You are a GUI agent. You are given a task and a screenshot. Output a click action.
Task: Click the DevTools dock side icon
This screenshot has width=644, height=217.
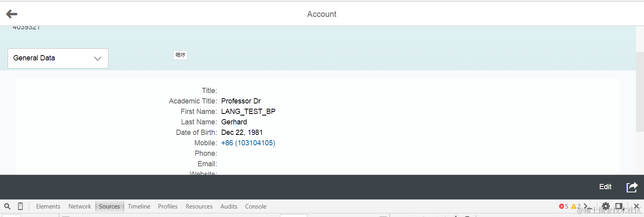[619, 206]
